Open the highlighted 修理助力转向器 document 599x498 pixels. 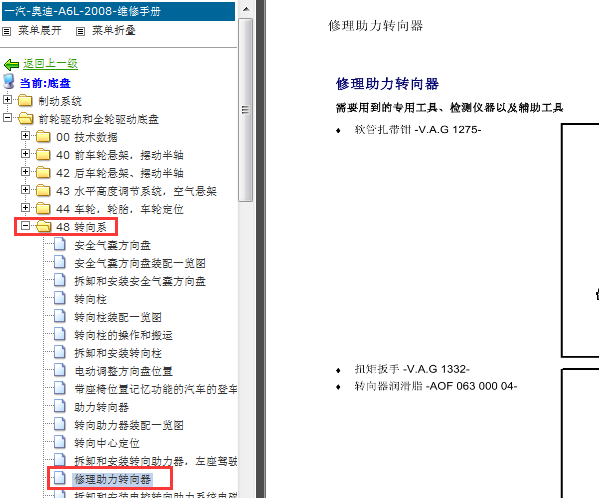113,479
